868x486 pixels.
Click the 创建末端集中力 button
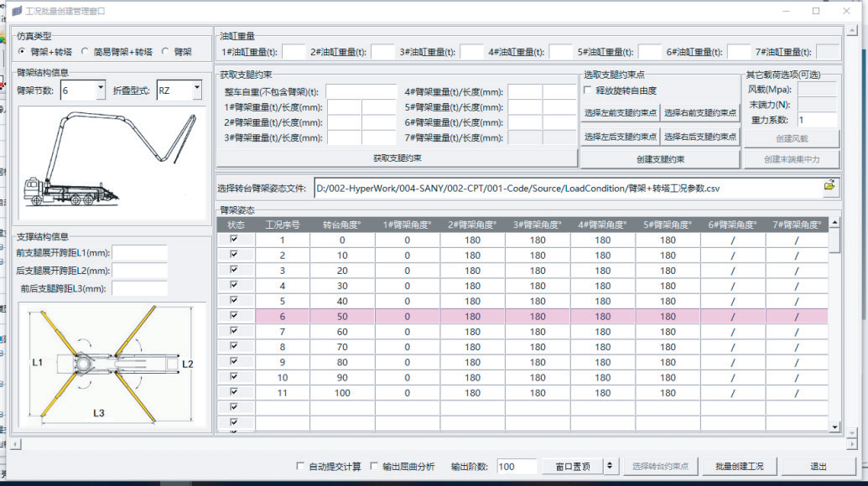(x=793, y=158)
